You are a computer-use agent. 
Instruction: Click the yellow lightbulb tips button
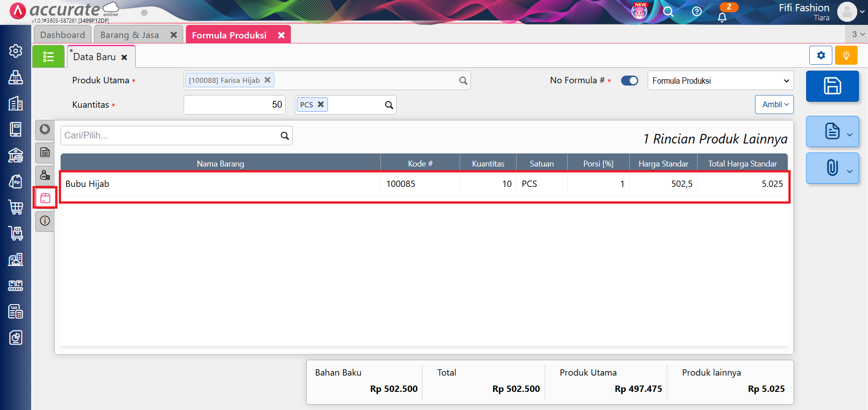coord(846,56)
